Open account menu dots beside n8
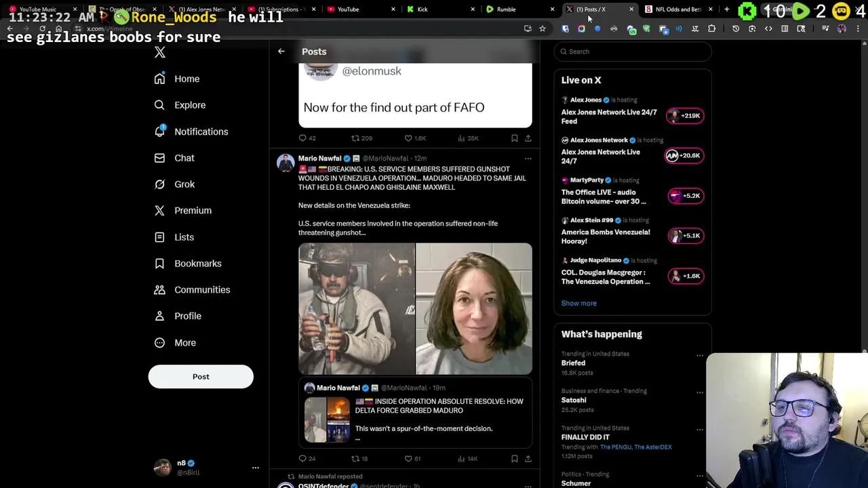868x488 pixels. click(256, 468)
